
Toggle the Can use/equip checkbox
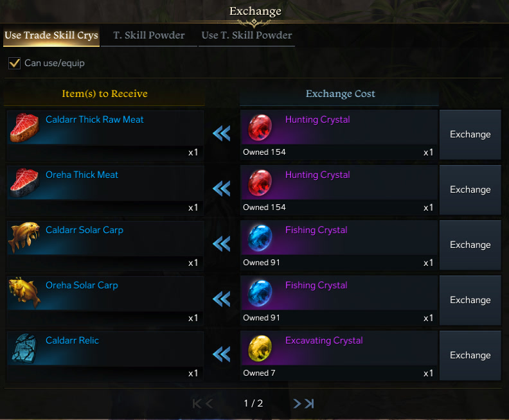coord(15,63)
